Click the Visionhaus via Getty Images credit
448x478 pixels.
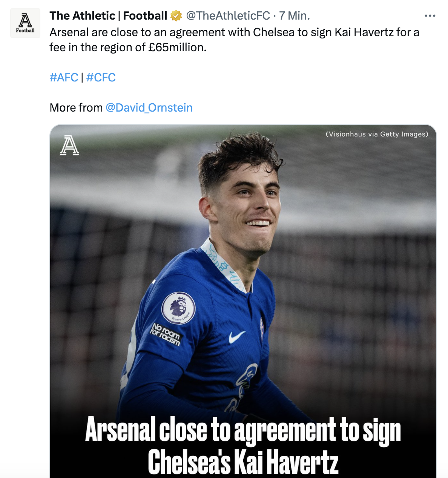(x=377, y=134)
